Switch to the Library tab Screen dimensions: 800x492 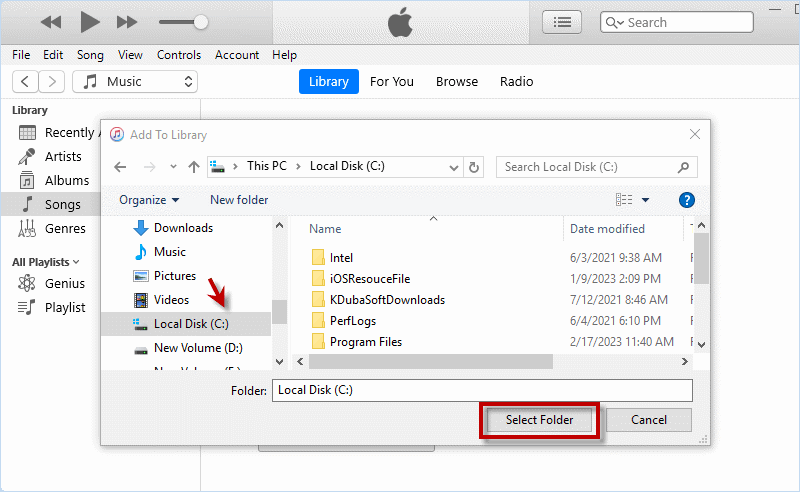329,82
